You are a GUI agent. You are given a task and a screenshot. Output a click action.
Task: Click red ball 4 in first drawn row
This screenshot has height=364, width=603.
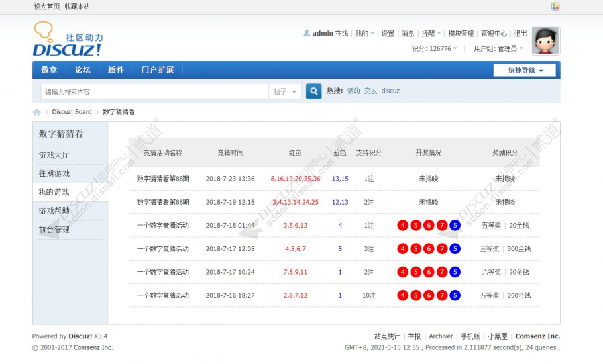tap(403, 226)
